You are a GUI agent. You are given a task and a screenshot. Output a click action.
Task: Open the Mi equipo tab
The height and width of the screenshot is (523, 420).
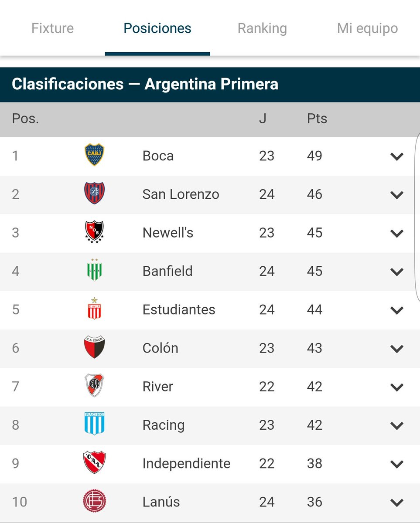[x=367, y=28]
